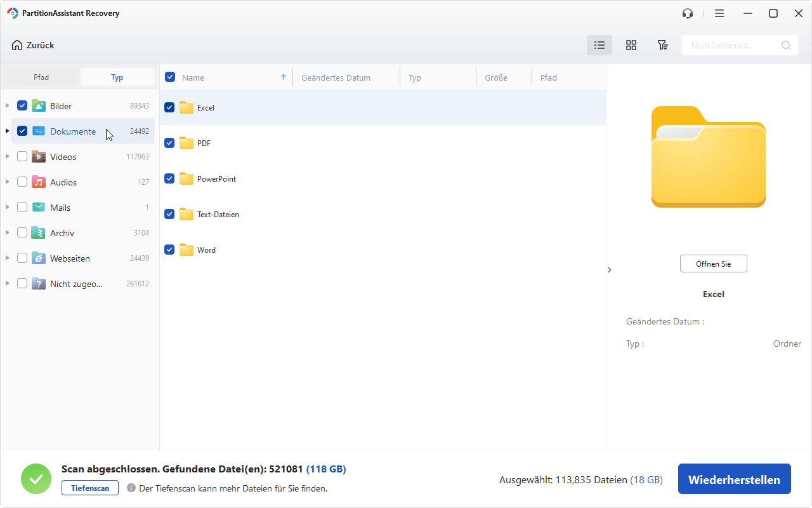
Task: Switch to list view layout
Action: [599, 45]
